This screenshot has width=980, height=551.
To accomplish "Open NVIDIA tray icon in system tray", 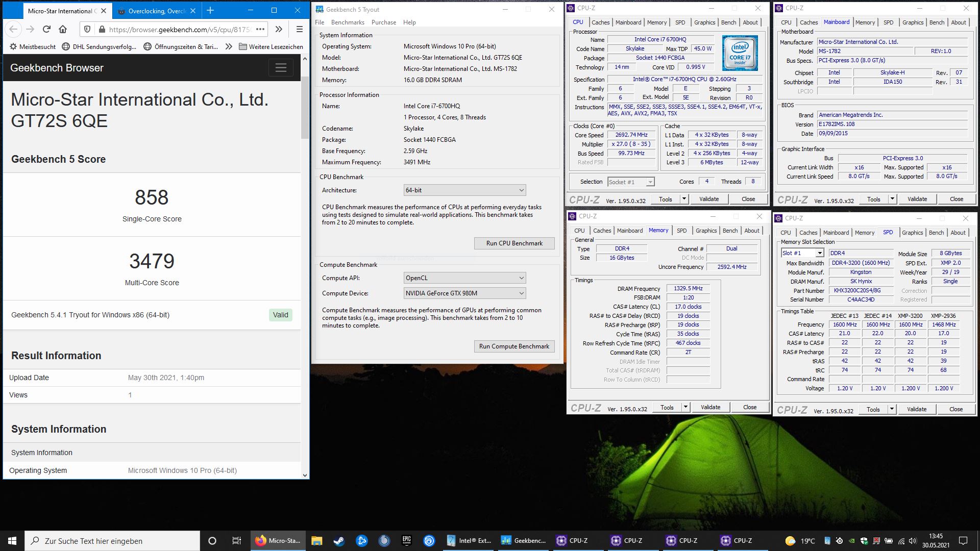I will (852, 541).
